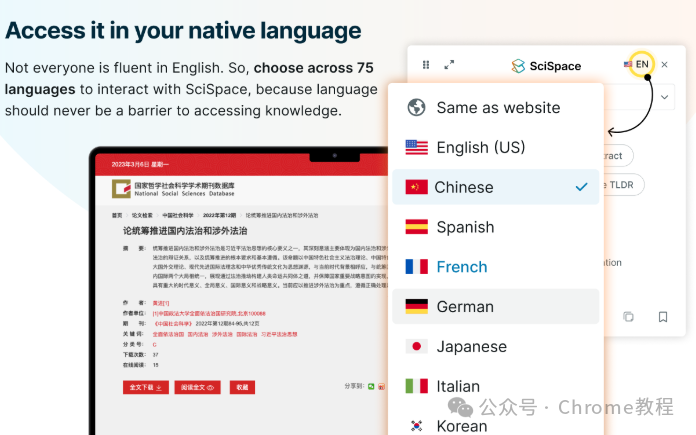Click the bookmark icon in SciSpace panel

[663, 316]
